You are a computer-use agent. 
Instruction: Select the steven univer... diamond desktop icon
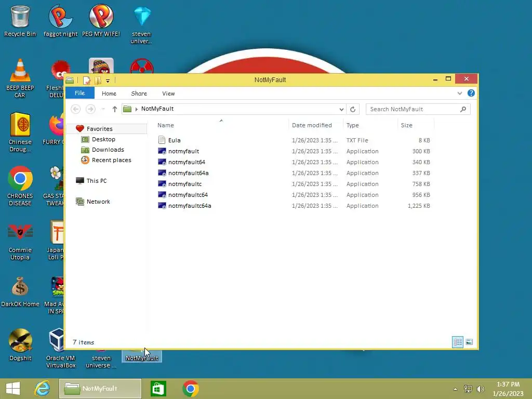(141, 25)
